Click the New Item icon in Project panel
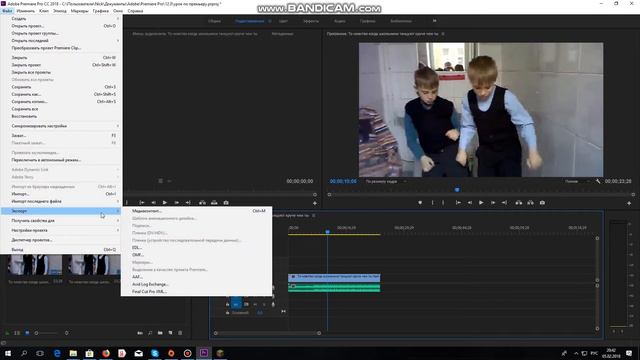The width and height of the screenshot is (640, 360). [x=170, y=333]
